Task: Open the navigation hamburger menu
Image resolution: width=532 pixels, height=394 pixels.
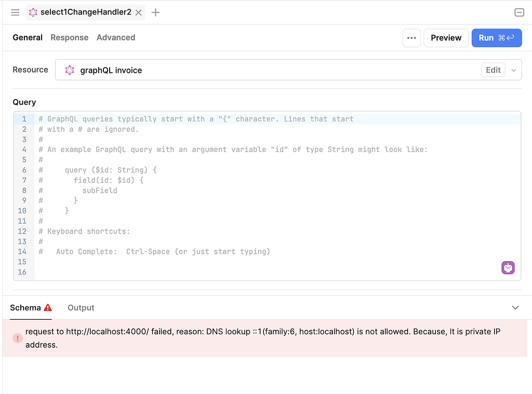Action: (15, 12)
